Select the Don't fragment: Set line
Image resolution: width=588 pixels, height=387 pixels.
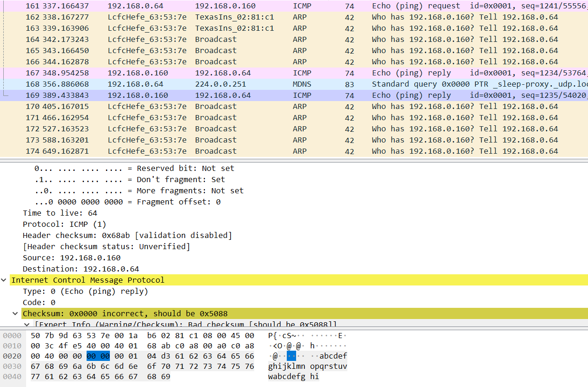point(129,179)
